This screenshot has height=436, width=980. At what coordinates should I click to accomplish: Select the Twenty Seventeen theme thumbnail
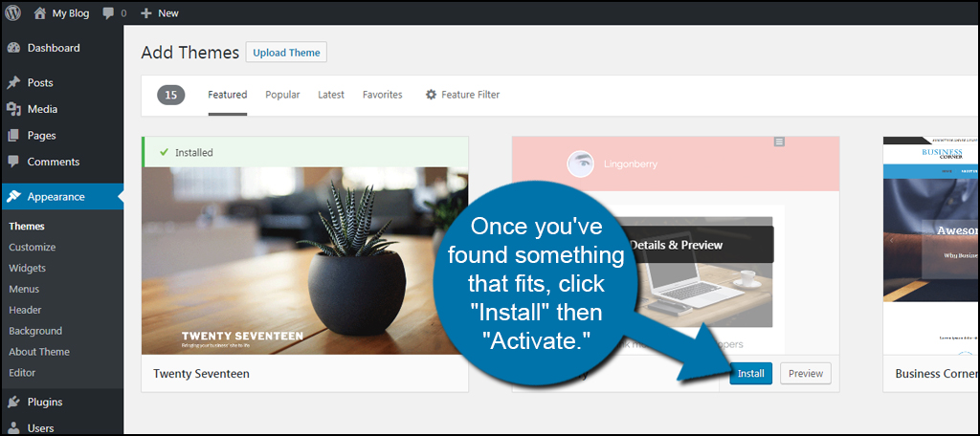click(305, 260)
